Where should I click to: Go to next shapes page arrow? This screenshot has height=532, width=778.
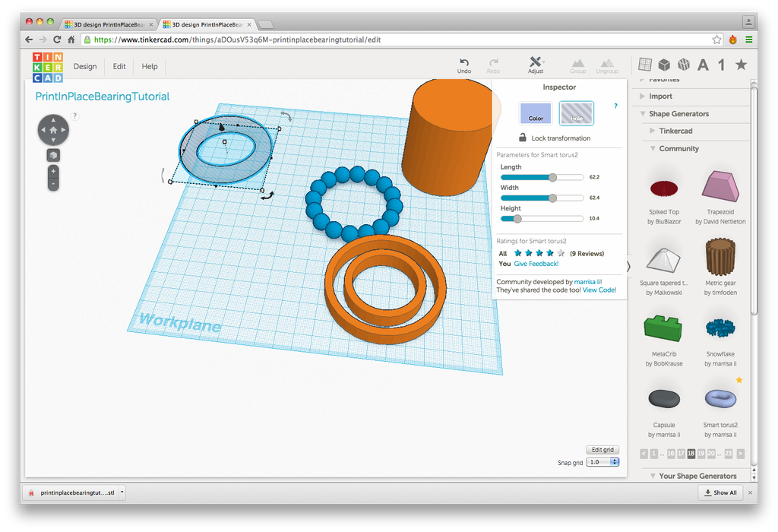click(740, 453)
